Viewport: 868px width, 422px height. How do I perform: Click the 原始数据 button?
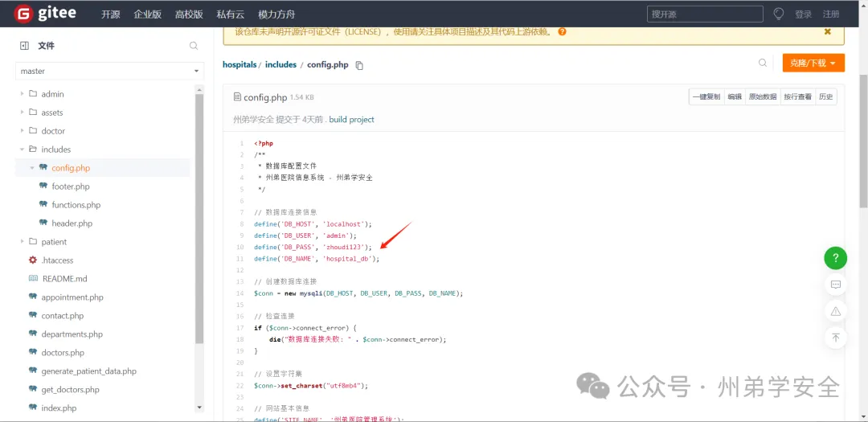[x=763, y=97]
